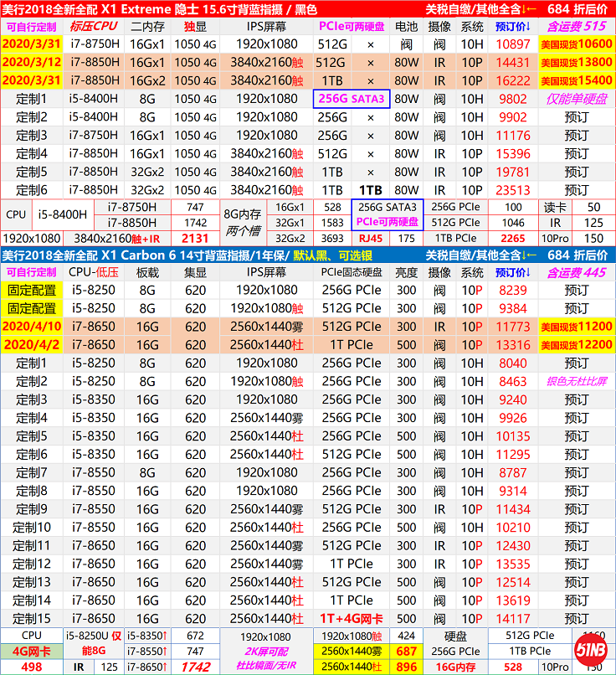Click the green 4G网卡 cell
The image size is (616, 675).
pos(31,651)
